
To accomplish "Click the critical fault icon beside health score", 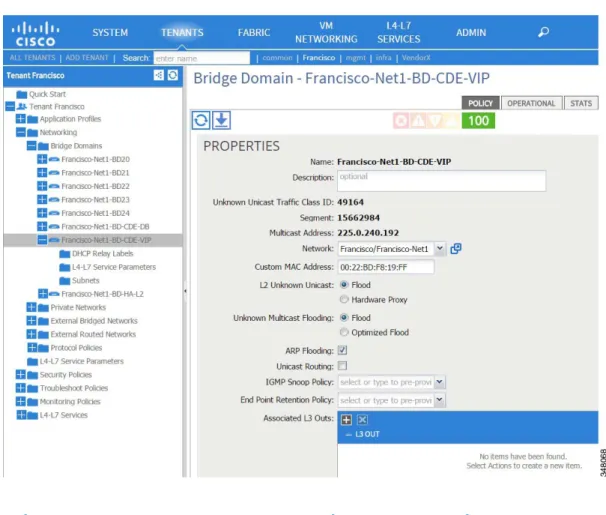I will [x=401, y=121].
